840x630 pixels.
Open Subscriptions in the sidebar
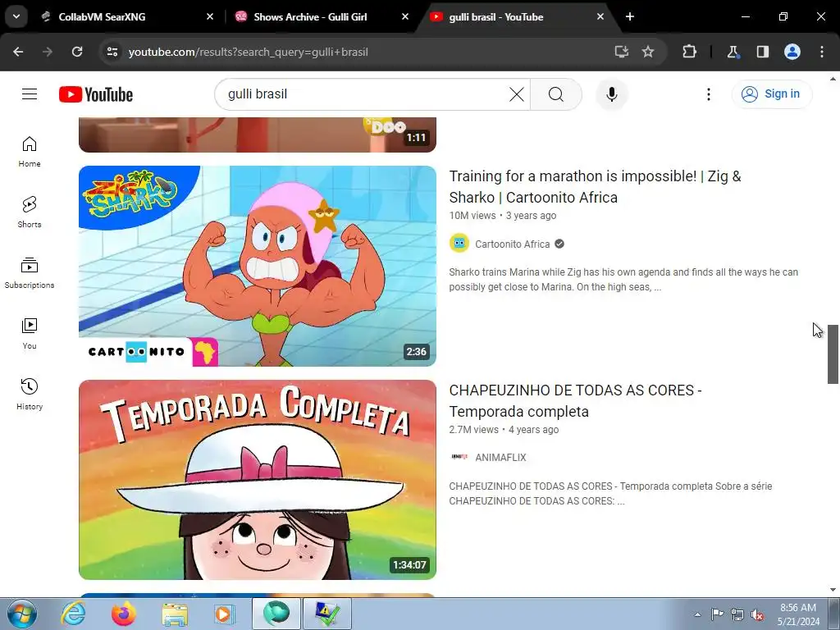(30, 273)
